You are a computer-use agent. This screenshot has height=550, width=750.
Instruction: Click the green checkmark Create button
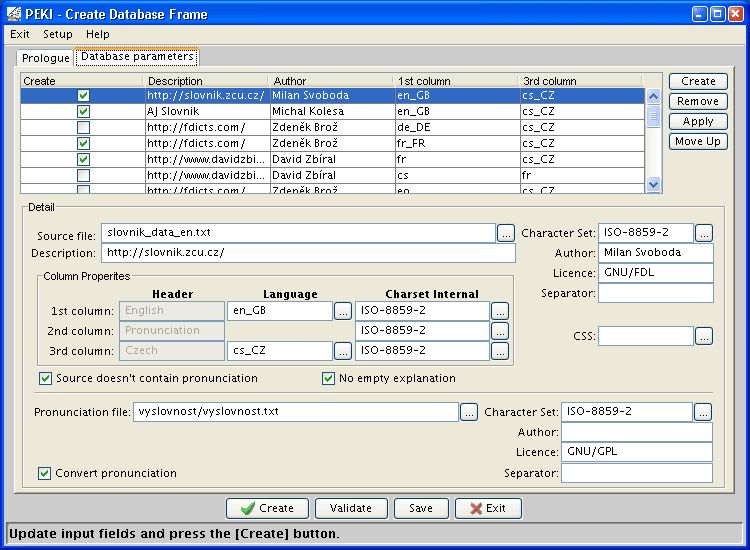tap(267, 508)
